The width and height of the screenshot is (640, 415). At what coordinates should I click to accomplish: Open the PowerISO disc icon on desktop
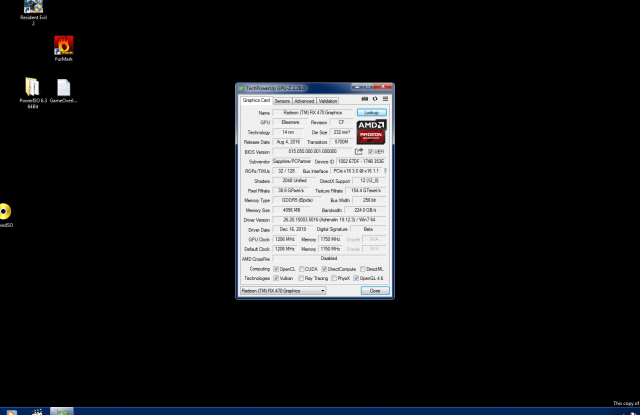(x=5, y=215)
